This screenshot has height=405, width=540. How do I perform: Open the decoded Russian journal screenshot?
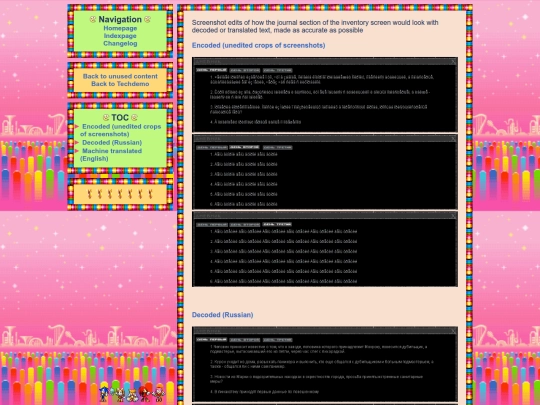(x=325, y=364)
